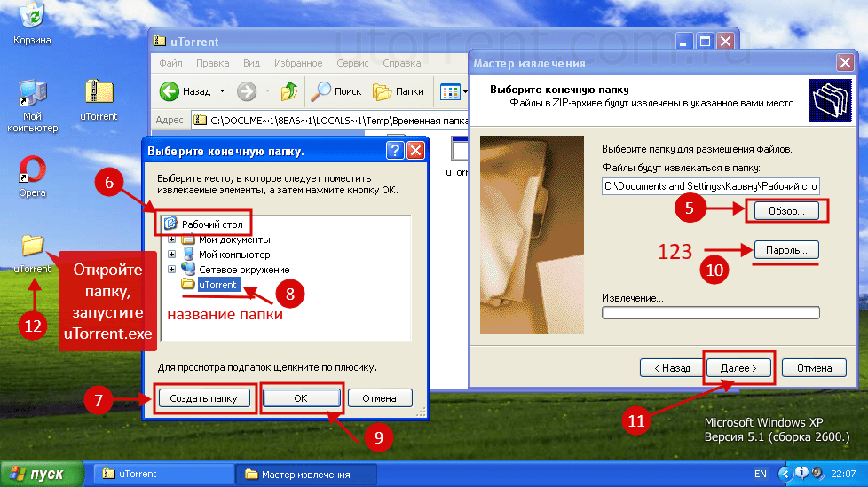The width and height of the screenshot is (868, 487).
Task: Open the Файл menu
Action: pos(170,63)
